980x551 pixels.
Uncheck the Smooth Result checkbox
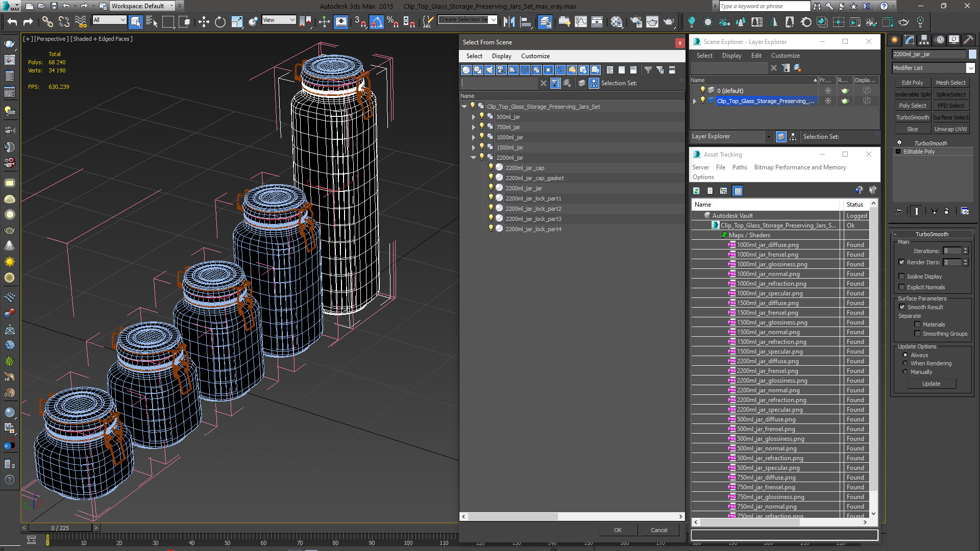(902, 307)
